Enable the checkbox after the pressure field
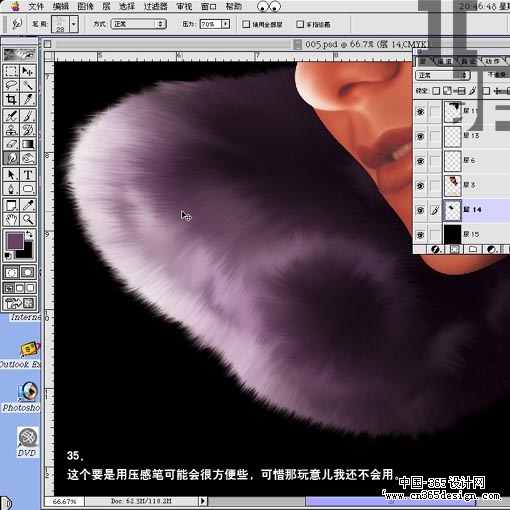 [246, 24]
